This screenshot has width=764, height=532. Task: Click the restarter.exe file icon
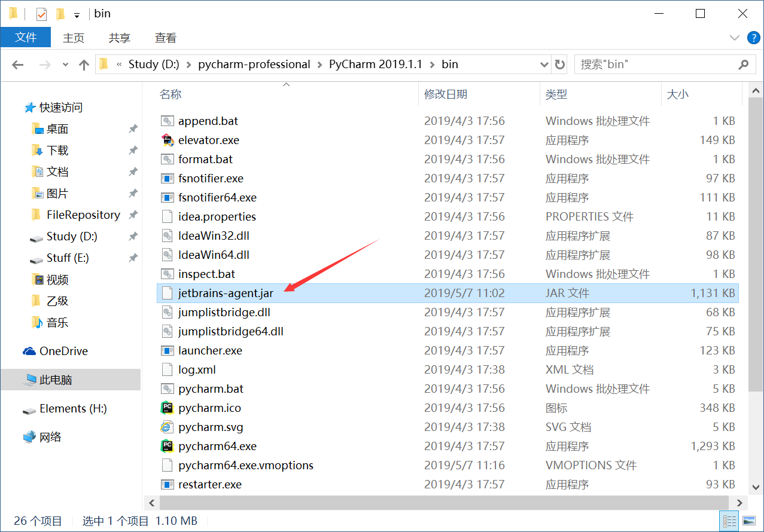point(167,484)
